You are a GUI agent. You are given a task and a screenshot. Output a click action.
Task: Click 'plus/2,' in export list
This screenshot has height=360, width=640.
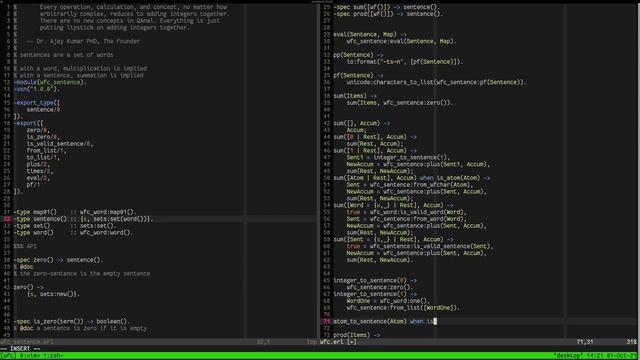coord(38,164)
